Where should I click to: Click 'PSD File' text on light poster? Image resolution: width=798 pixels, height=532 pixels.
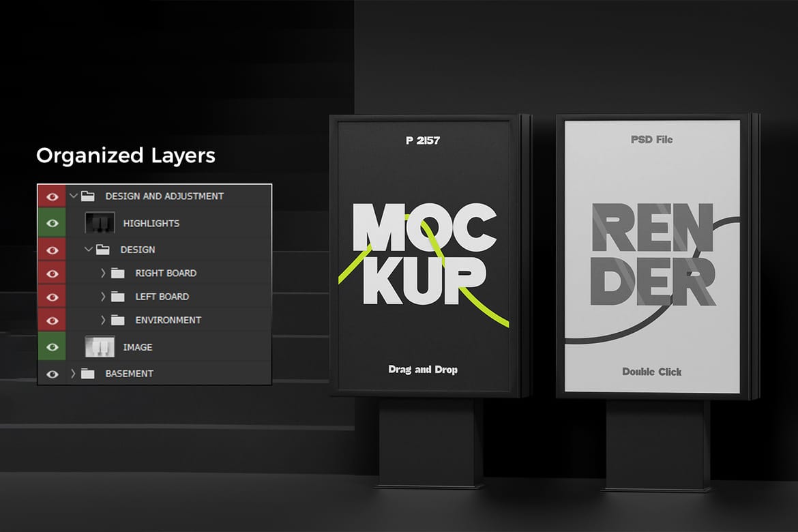click(651, 140)
